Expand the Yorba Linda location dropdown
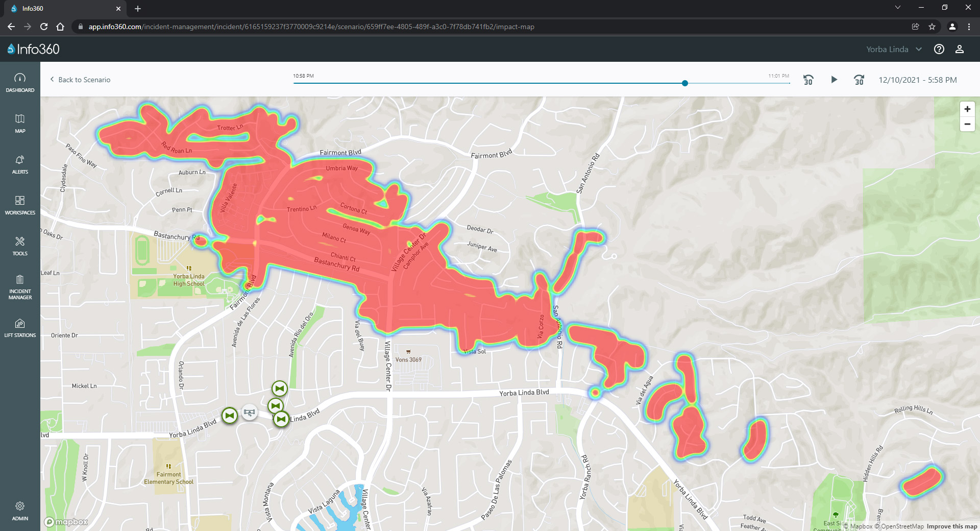This screenshot has height=531, width=980. [894, 49]
